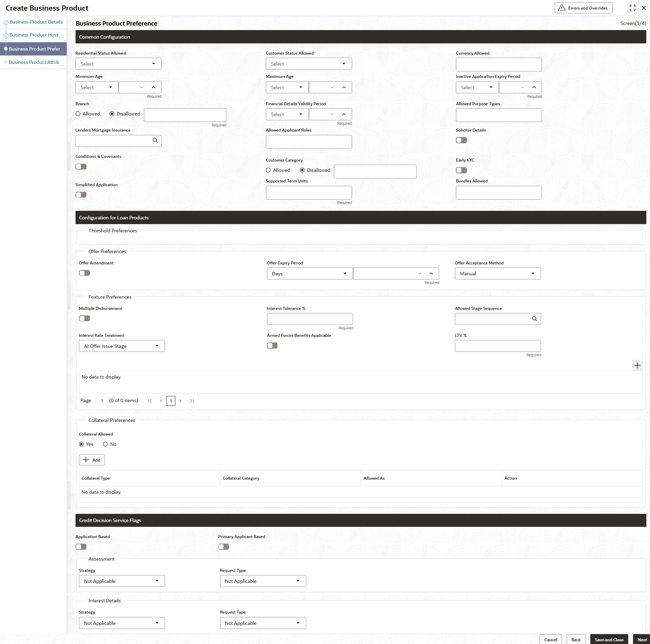
Task: Click the plus icon to add a feature row
Action: coord(637,365)
